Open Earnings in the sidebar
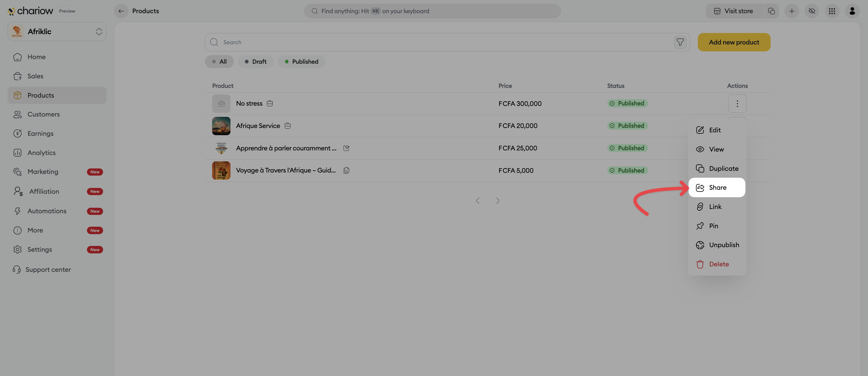Image resolution: width=868 pixels, height=376 pixels. pyautogui.click(x=40, y=133)
